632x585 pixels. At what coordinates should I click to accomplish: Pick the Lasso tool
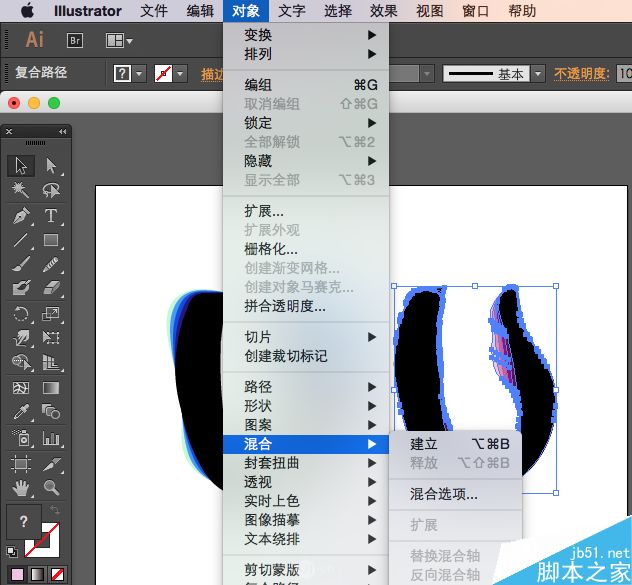51,190
